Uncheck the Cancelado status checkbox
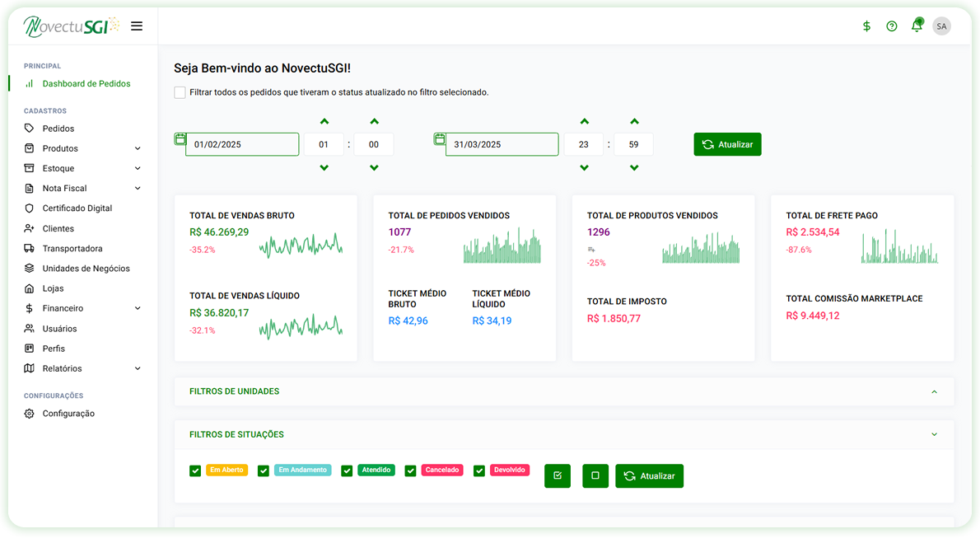The height and width of the screenshot is (543, 980). [410, 471]
